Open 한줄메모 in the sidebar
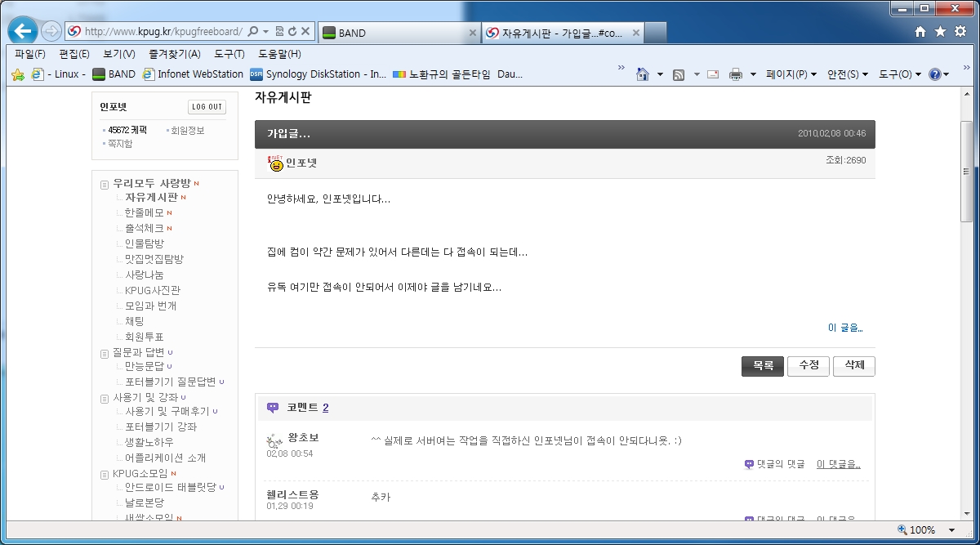980x545 pixels. pos(145,212)
